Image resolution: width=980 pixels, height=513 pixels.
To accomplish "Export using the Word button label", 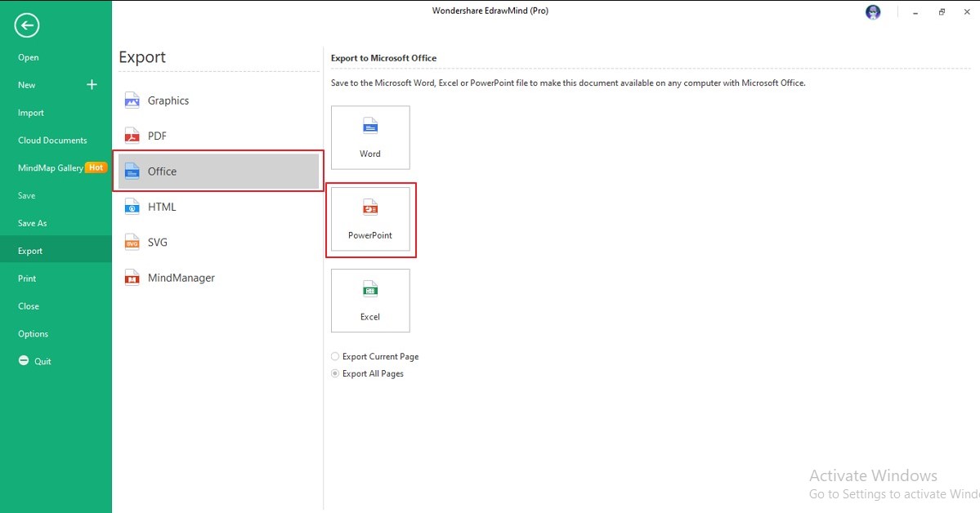I will (x=370, y=154).
